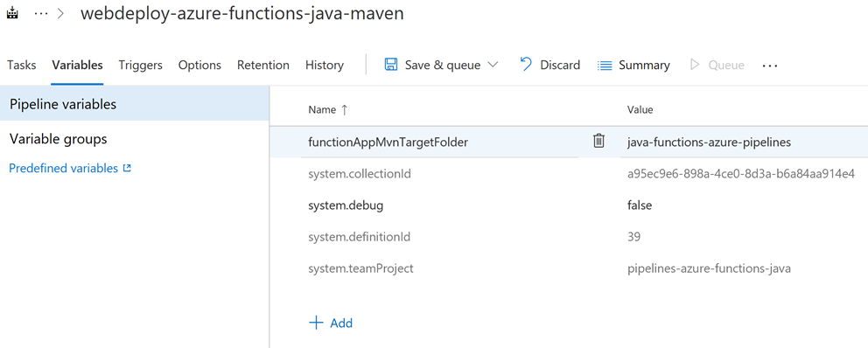868x348 pixels.
Task: Click the Save & queue button label
Action: [x=443, y=66]
